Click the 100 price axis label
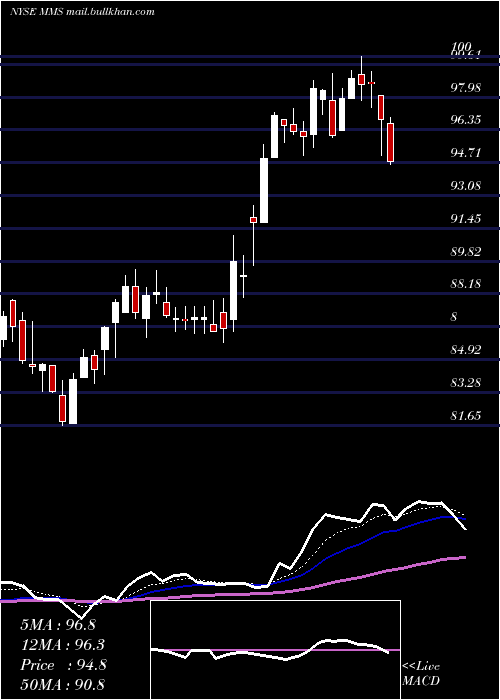Image resolution: width=500 pixels, height=700 pixels. (x=462, y=47)
